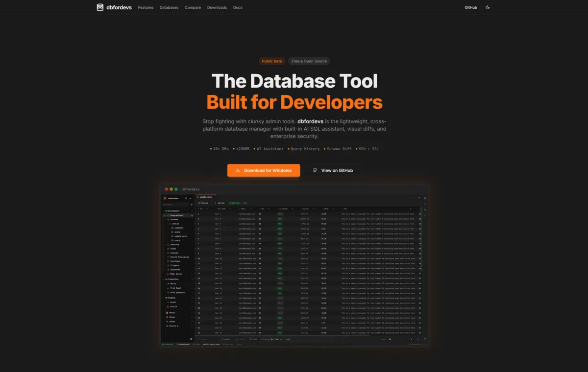Click the Free & Open Source badge
This screenshot has height=372, width=588.
coord(309,61)
